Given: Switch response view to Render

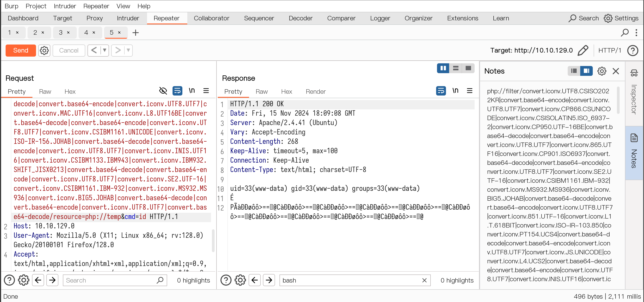Looking at the screenshot, I should (316, 91).
